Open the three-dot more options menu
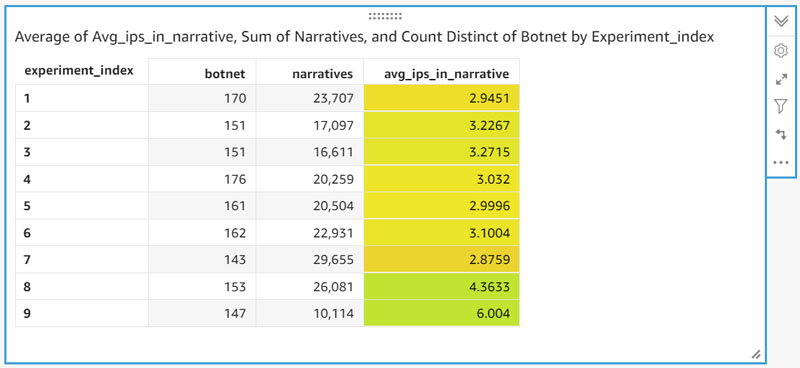Image resolution: width=800 pixels, height=368 pixels. [x=781, y=163]
